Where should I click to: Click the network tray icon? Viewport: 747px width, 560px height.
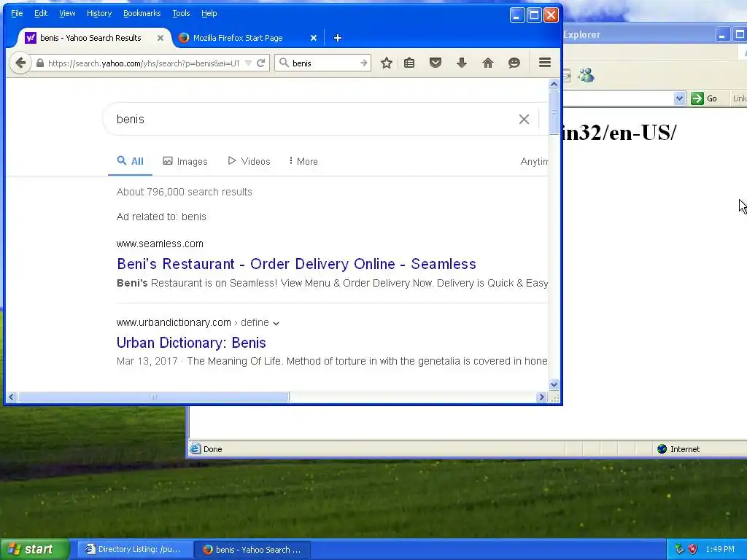[x=679, y=549]
